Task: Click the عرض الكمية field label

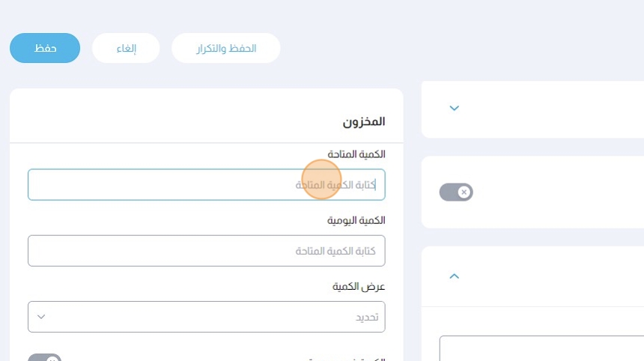Action: click(x=359, y=287)
